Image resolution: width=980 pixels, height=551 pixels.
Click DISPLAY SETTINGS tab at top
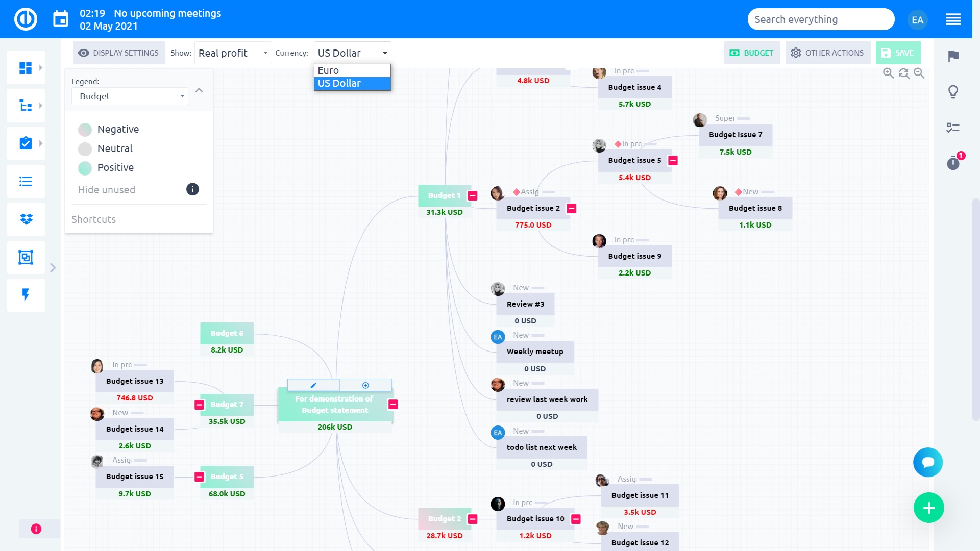[x=119, y=53]
